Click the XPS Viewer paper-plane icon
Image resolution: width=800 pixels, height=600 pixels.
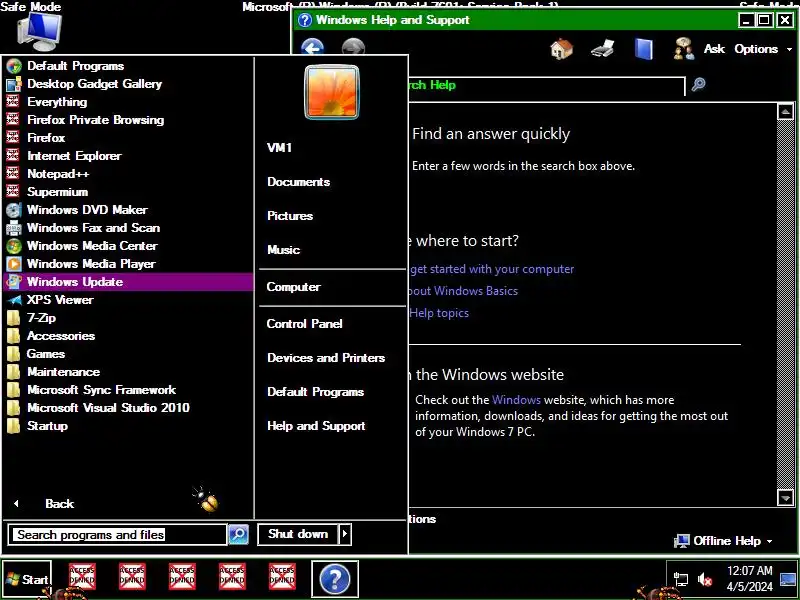point(14,299)
